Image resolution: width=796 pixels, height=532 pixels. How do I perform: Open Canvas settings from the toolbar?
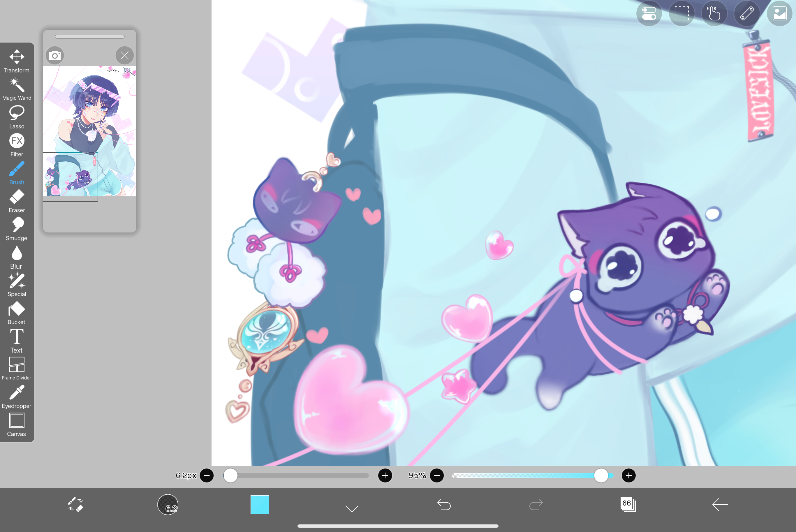pyautogui.click(x=16, y=423)
